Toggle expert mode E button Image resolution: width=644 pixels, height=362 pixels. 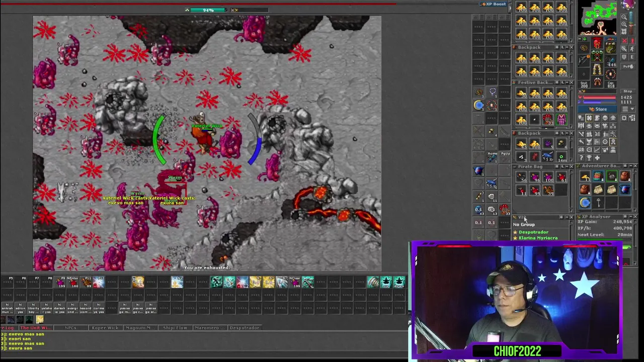tap(632, 57)
